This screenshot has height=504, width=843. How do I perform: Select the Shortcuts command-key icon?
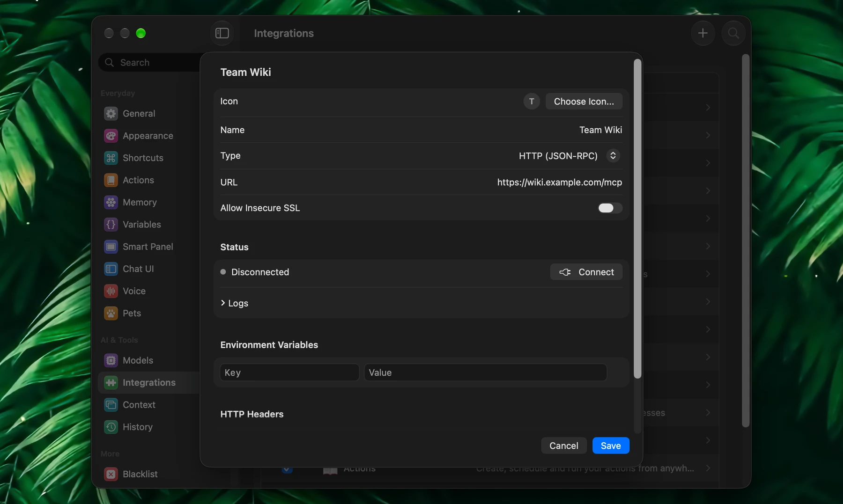[111, 158]
